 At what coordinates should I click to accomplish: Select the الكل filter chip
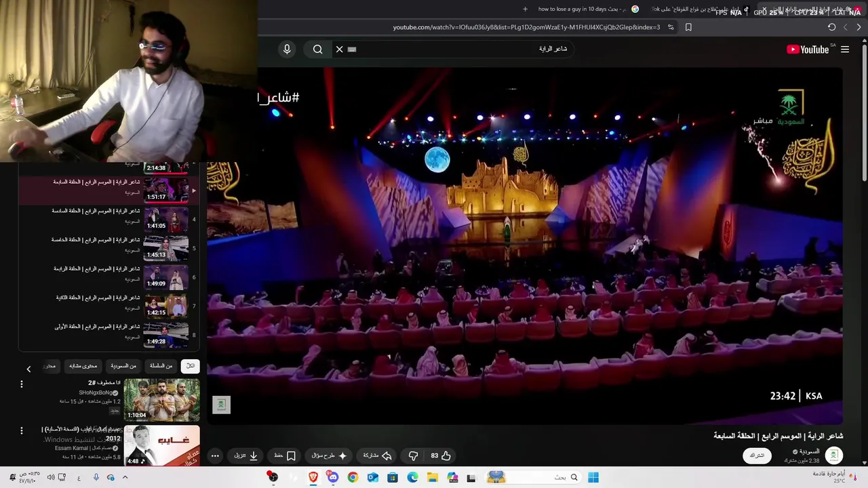(191, 366)
